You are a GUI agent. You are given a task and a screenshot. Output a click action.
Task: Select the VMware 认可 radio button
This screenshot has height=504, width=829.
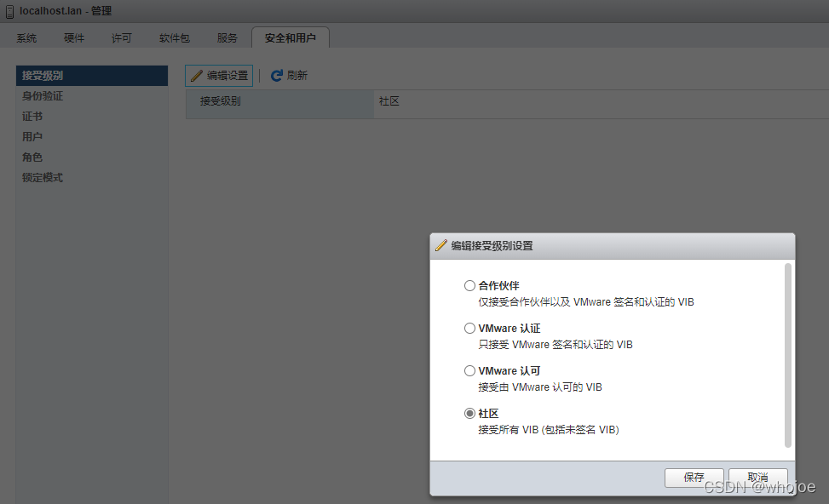pyautogui.click(x=469, y=371)
